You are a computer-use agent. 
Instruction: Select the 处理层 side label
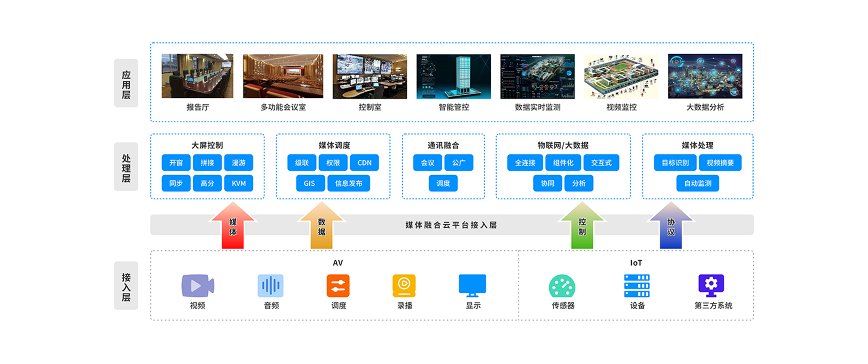pos(126,167)
